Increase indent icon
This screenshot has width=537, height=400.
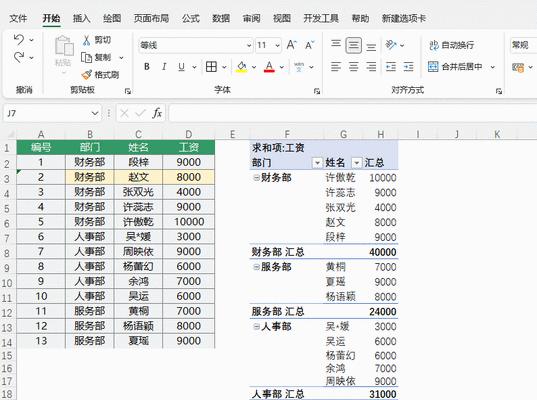coord(408,67)
